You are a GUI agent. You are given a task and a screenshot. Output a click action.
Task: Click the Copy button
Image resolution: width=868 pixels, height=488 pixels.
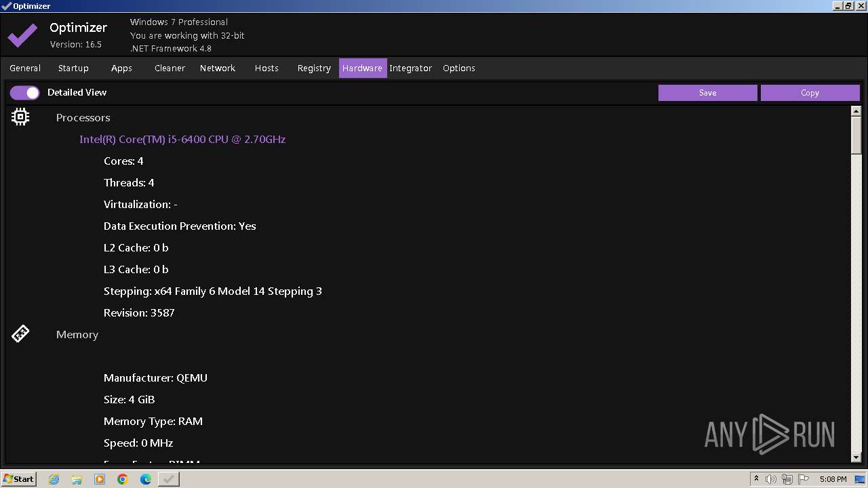810,93
